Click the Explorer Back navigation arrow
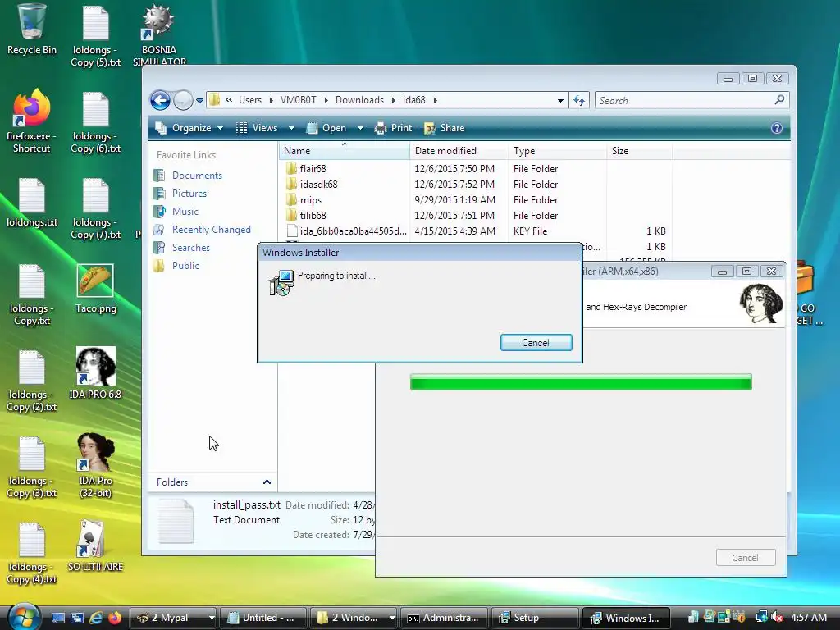This screenshot has height=630, width=840. [x=160, y=100]
